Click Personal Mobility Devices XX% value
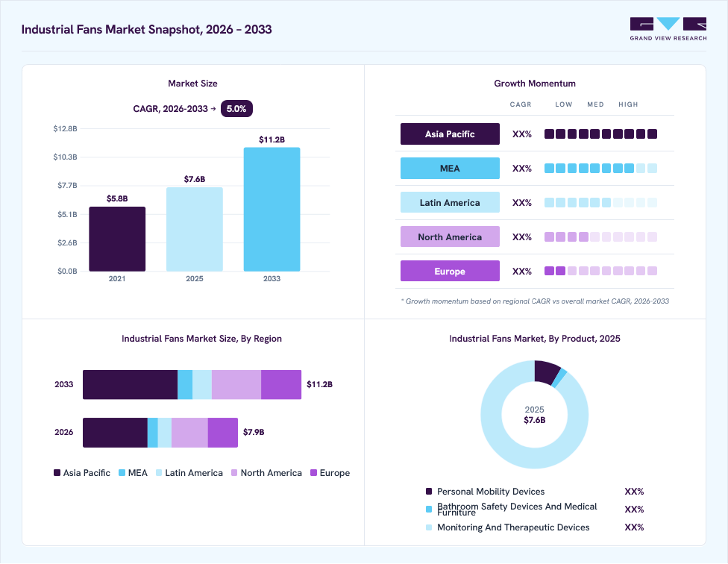This screenshot has width=728, height=564. click(634, 492)
